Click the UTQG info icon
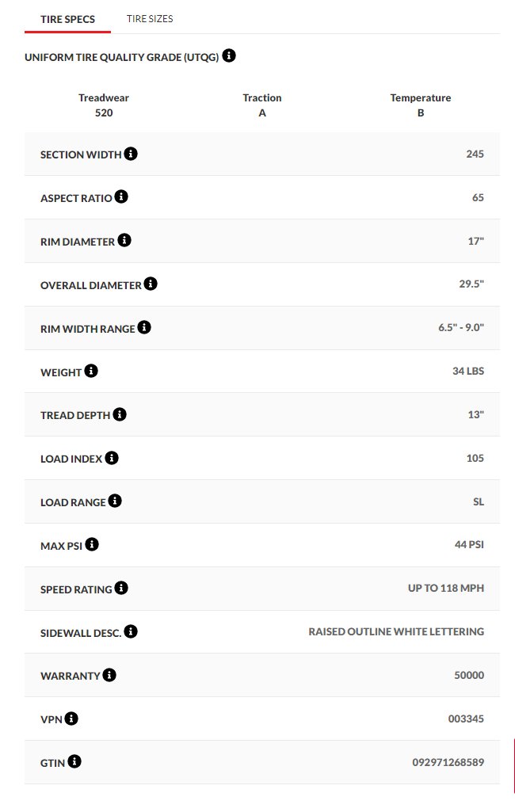515x812 pixels. click(x=229, y=55)
